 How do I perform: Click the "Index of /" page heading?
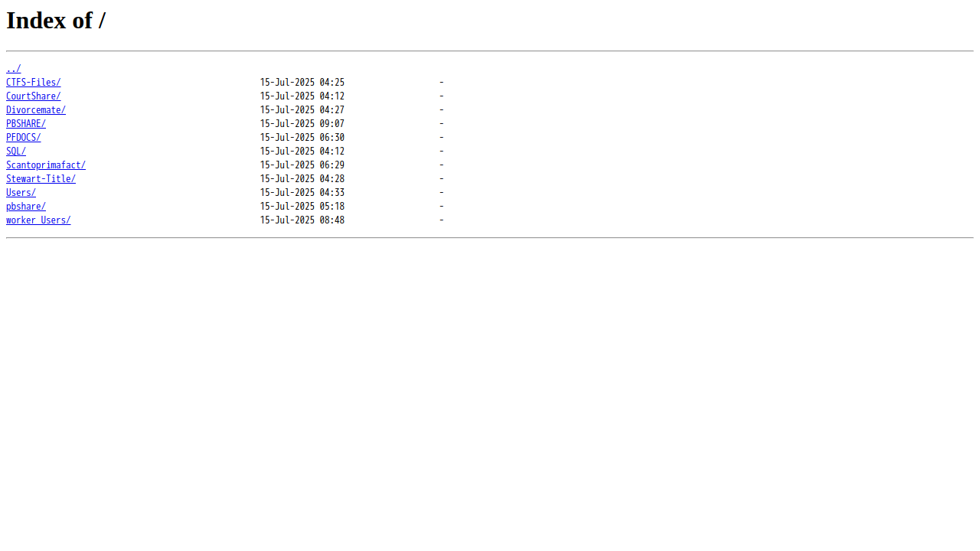click(56, 21)
